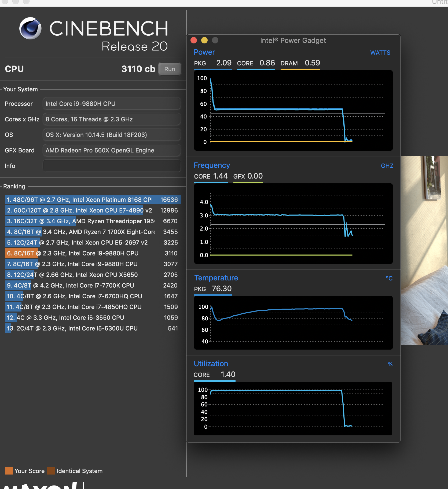Click the Processor field showing i9-9880H
448x489 pixels.
(x=112, y=104)
